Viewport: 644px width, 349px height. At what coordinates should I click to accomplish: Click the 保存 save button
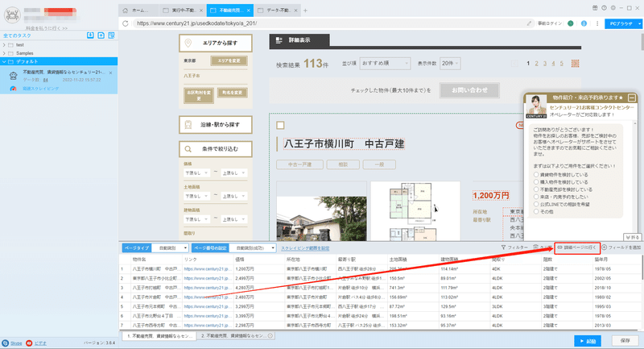click(x=625, y=341)
